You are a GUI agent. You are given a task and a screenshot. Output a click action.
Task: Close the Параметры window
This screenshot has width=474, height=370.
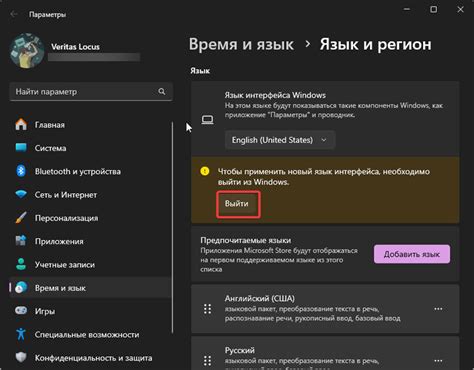pos(460,9)
